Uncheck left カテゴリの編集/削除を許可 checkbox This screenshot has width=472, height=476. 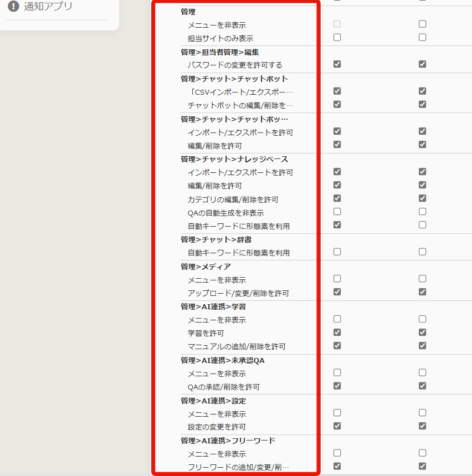pos(337,198)
